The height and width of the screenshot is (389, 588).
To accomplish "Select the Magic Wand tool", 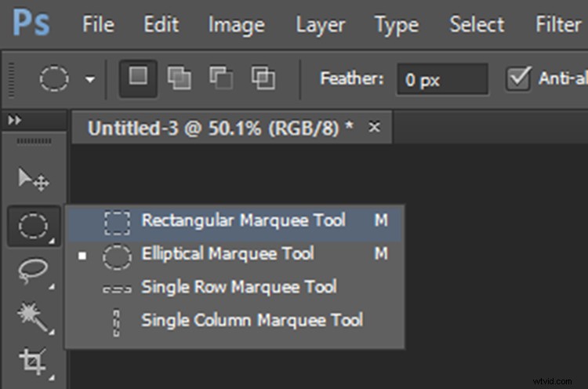I will 33,317.
